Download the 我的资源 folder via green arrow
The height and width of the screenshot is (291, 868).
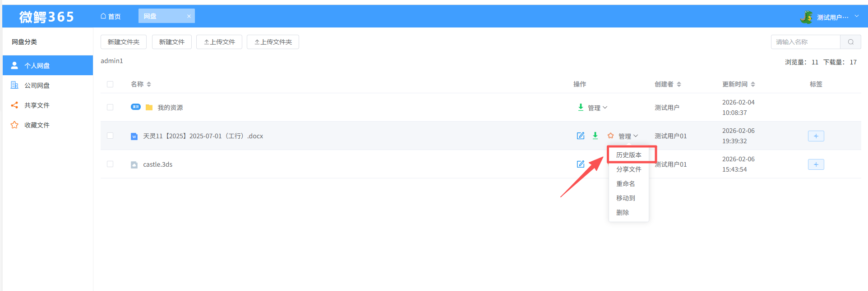pyautogui.click(x=581, y=107)
